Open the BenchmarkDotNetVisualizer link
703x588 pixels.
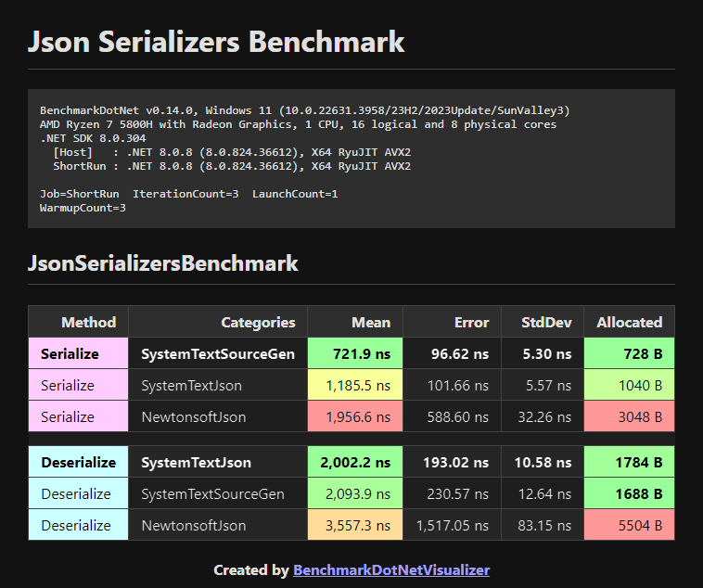(391, 570)
